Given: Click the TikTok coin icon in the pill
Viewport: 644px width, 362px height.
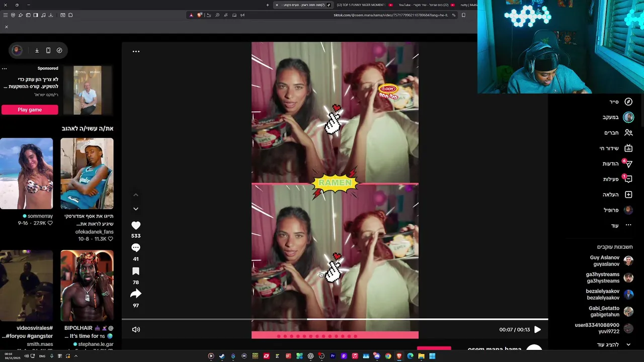Looking at the screenshot, I should click(x=59, y=50).
